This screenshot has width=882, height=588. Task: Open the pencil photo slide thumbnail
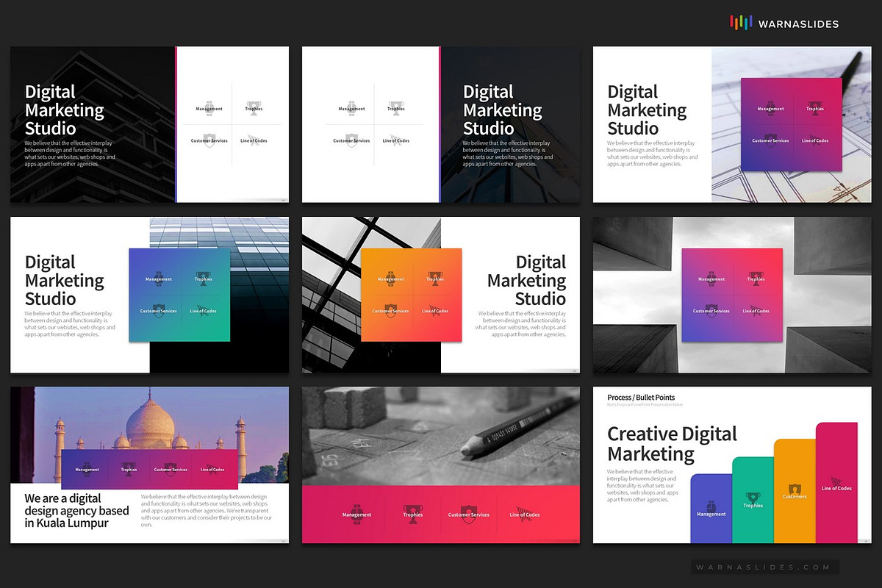(441, 465)
